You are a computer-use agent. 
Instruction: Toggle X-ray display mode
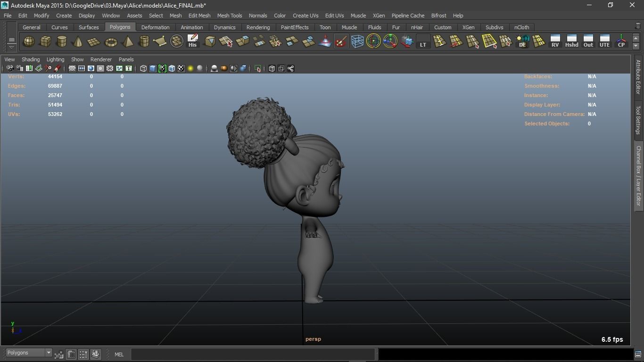click(x=272, y=69)
